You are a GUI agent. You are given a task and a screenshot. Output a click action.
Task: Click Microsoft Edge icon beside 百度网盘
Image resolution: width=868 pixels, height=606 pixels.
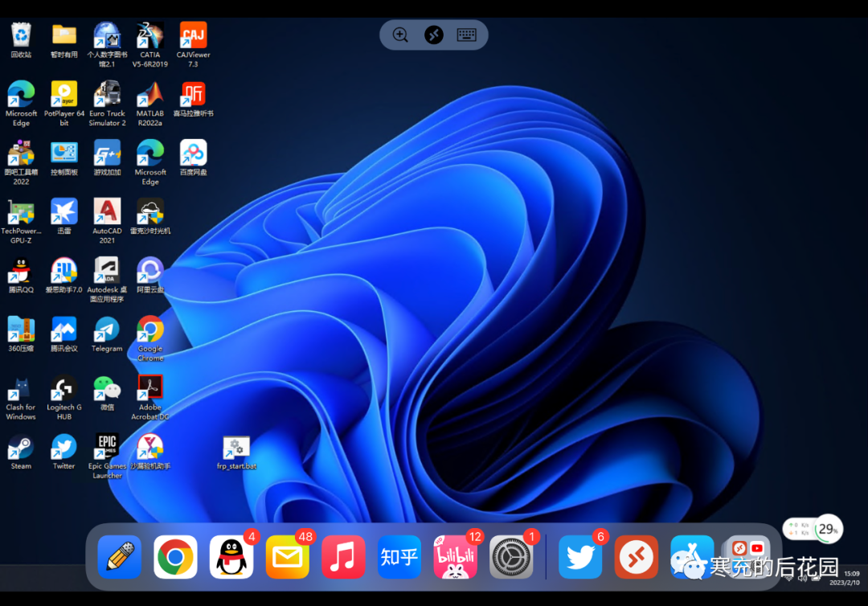tap(150, 162)
